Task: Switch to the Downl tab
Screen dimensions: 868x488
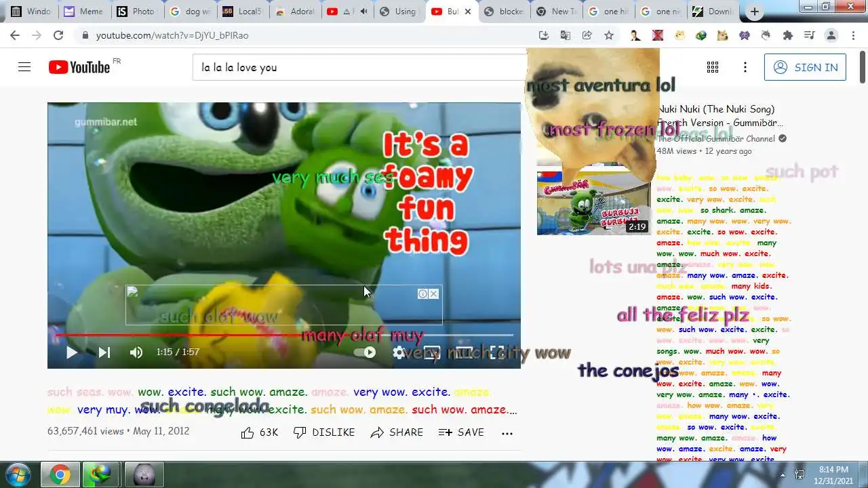Action: click(713, 12)
